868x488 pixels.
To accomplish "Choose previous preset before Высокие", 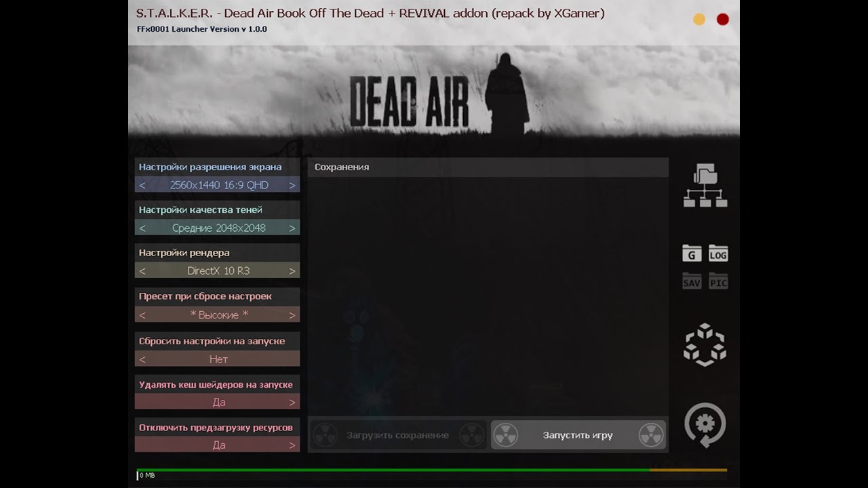I will point(142,314).
